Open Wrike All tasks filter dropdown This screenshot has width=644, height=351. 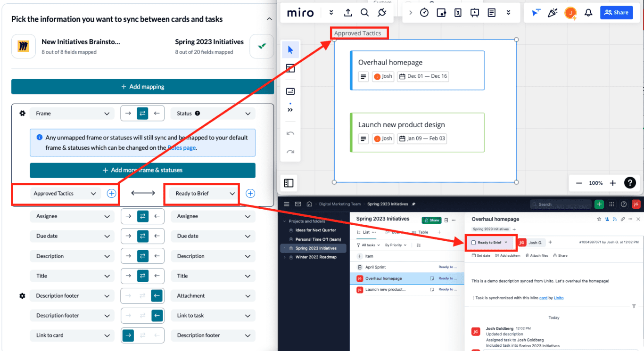tap(368, 245)
